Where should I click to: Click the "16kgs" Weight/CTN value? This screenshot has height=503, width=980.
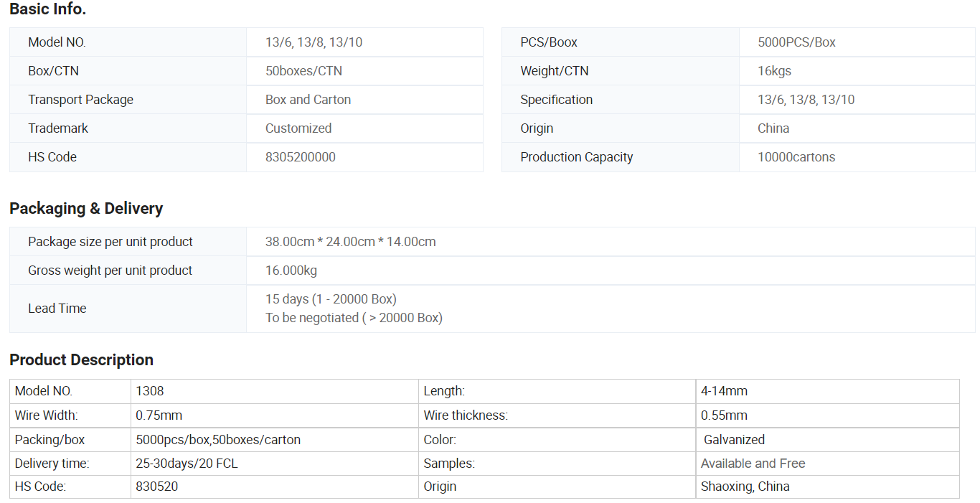click(x=774, y=71)
